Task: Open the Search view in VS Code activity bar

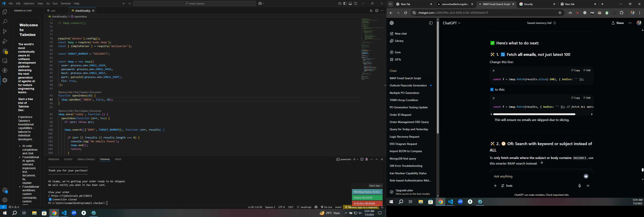Action: coord(5,22)
